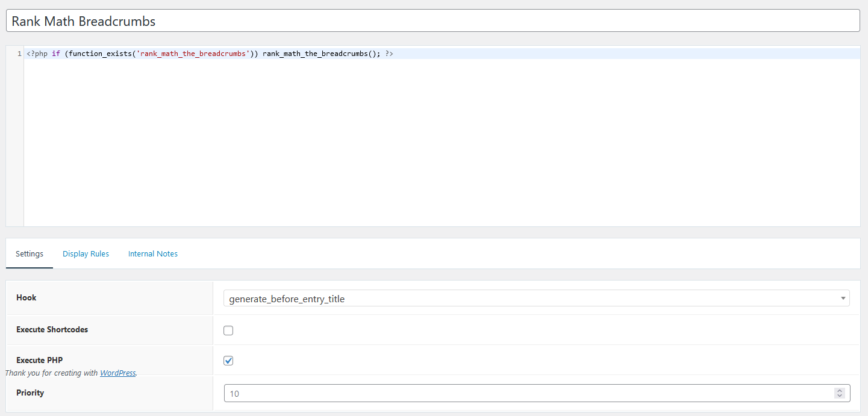Click the WordPress link in the footer
868x416 pixels.
click(117, 373)
